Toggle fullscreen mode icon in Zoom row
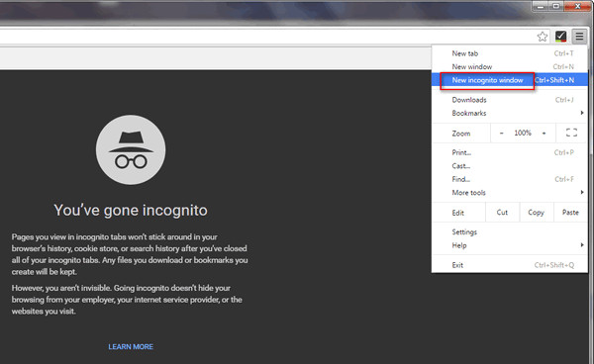The height and width of the screenshot is (364, 594). pyautogui.click(x=571, y=133)
